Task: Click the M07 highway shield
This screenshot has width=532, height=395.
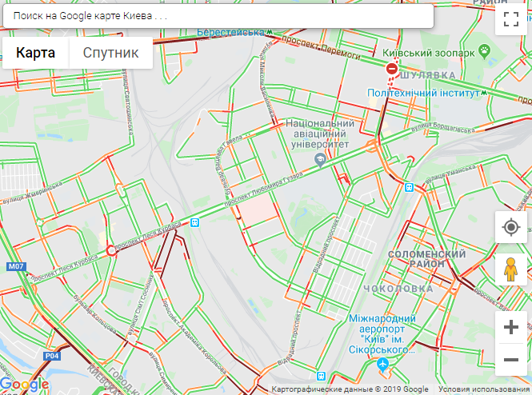Action: [16, 266]
